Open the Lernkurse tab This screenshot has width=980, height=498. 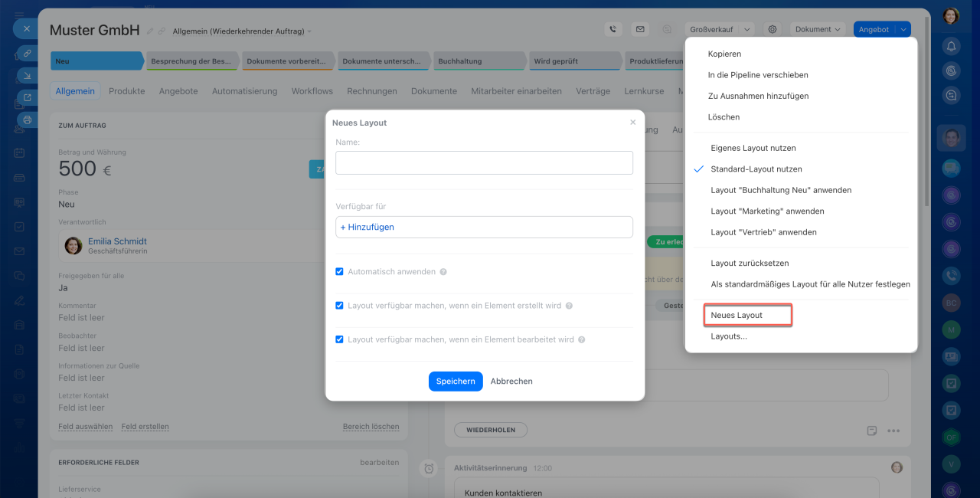coord(645,91)
